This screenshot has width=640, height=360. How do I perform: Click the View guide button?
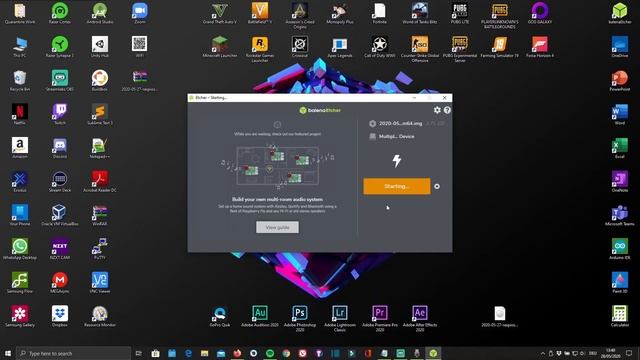[x=278, y=227]
